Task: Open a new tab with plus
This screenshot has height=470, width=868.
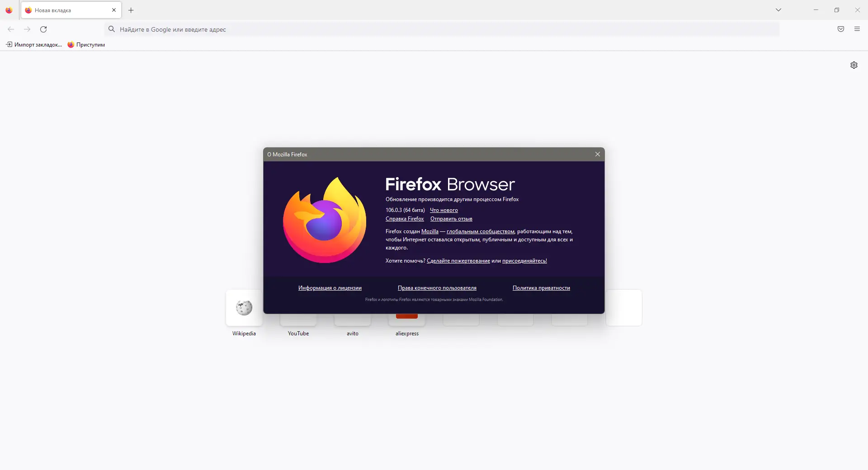Action: point(131,10)
